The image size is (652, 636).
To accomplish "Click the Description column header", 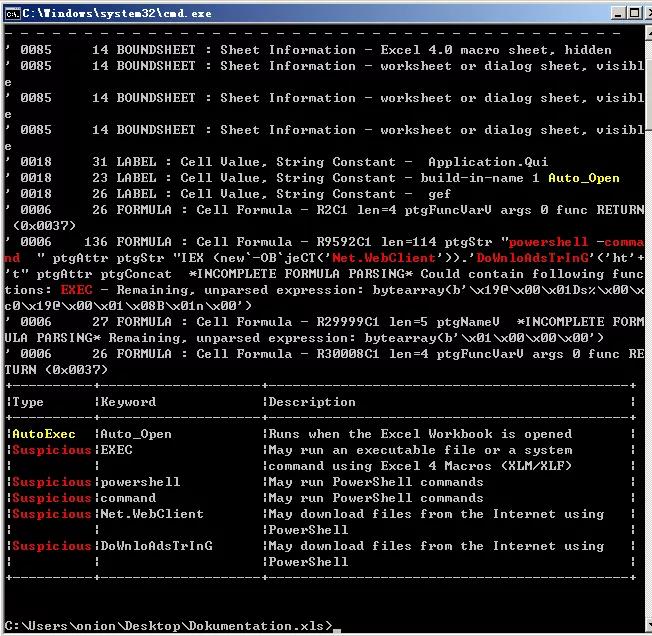I will coord(312,402).
